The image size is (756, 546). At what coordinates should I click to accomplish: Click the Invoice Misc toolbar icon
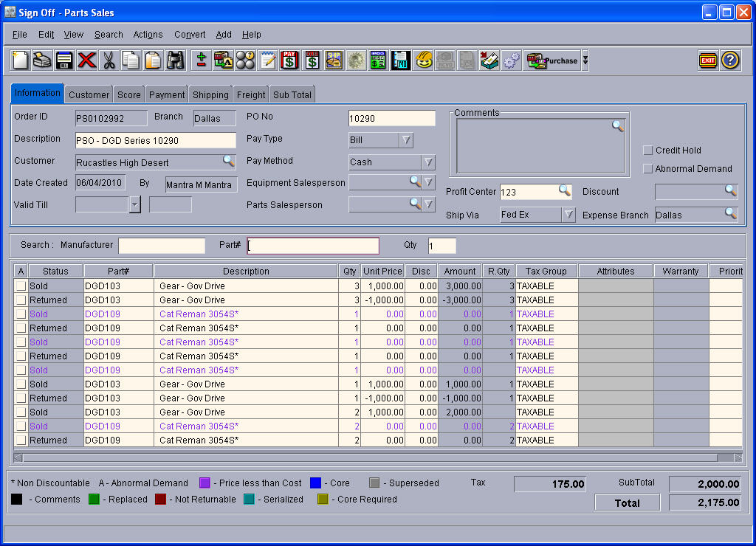click(x=378, y=61)
